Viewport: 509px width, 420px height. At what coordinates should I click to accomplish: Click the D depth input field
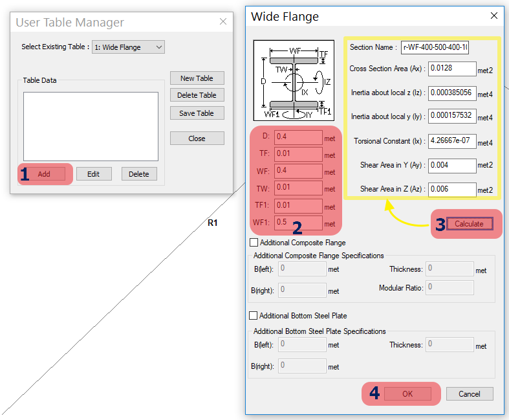tap(298, 137)
